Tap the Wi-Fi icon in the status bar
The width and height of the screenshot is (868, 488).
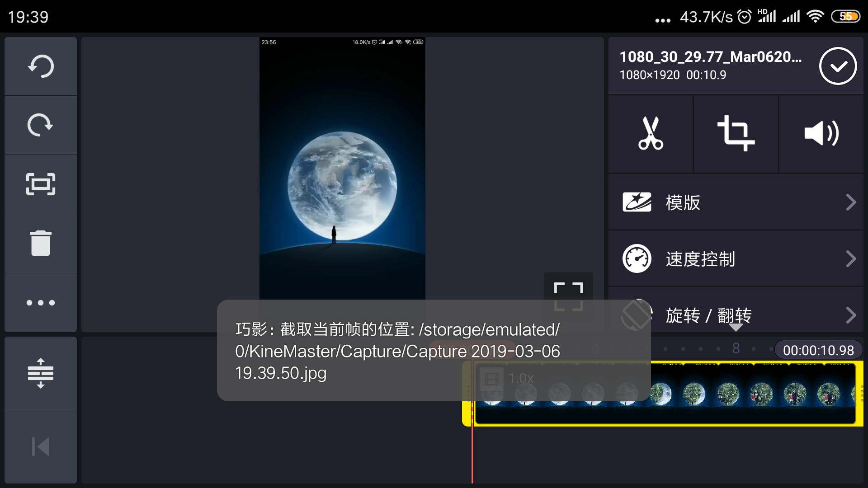815,17
